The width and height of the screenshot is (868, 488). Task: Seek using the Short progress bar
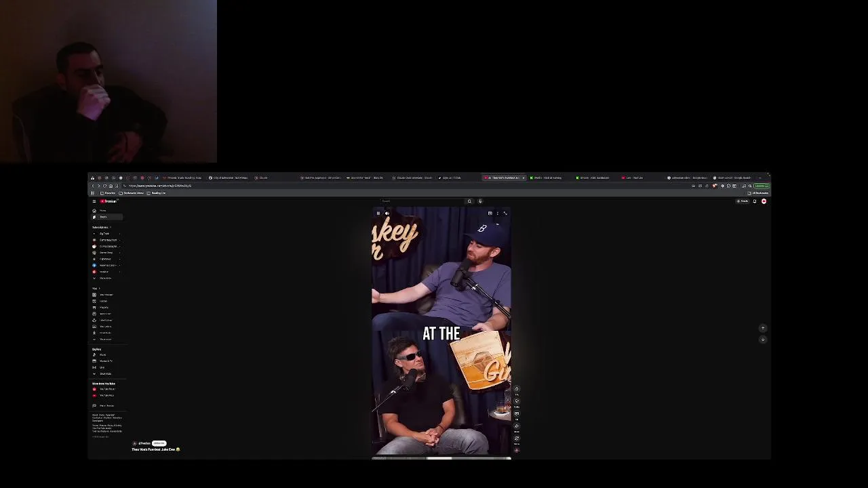pos(441,458)
